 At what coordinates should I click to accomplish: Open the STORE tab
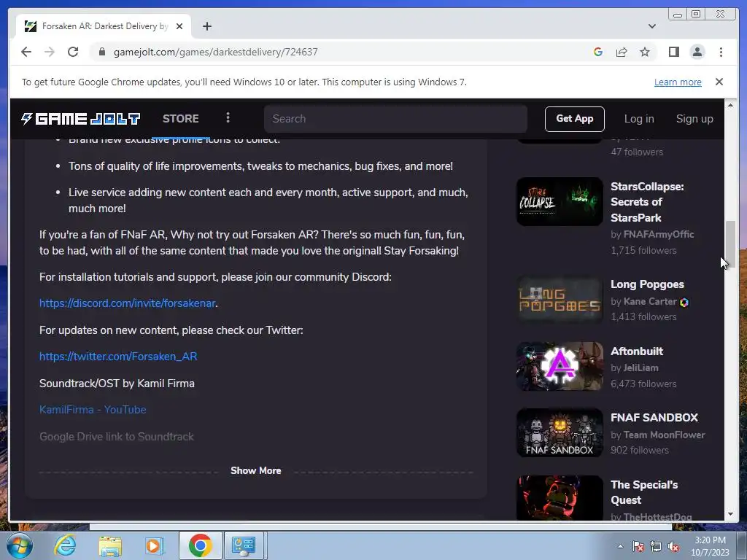coord(181,119)
